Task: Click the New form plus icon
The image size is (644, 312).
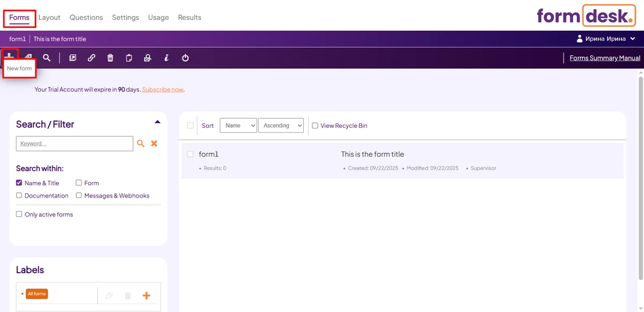Action: coord(10,56)
